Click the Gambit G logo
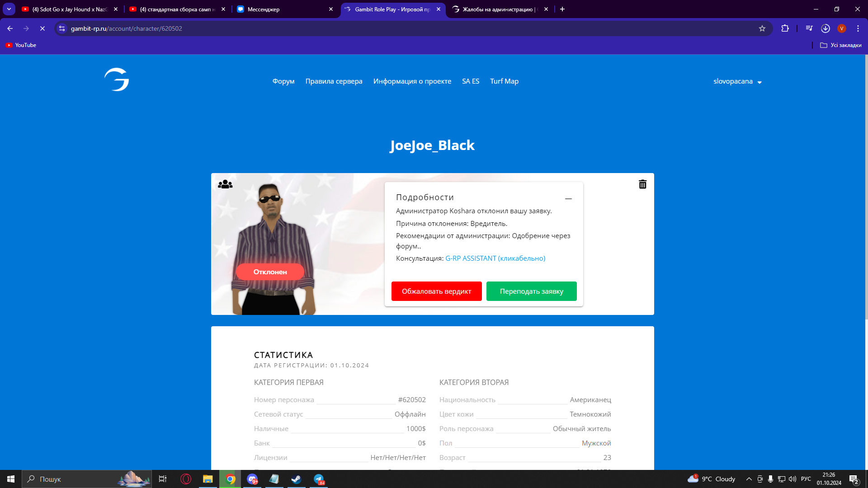This screenshot has height=488, width=868. 117,80
